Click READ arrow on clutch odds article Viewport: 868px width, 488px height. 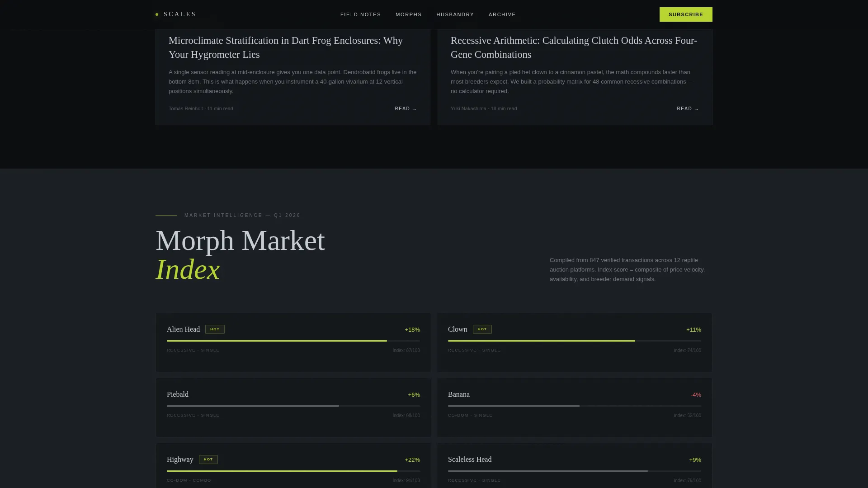[688, 109]
